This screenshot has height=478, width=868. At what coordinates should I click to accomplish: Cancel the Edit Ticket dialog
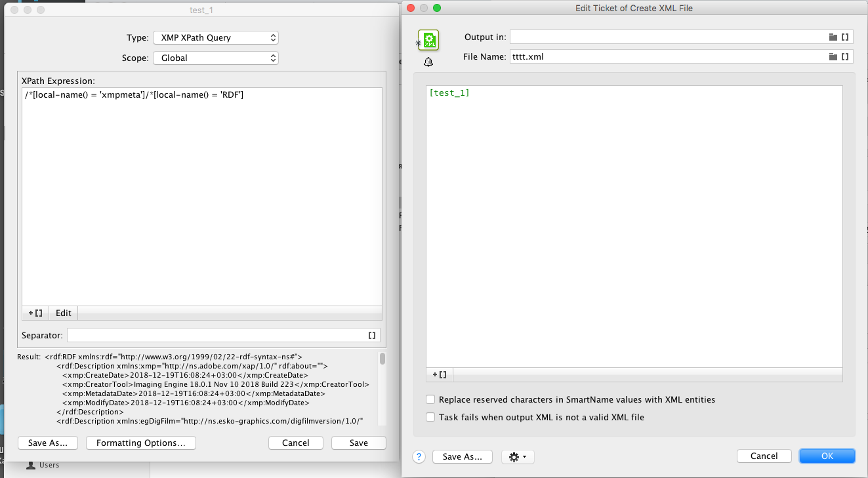764,456
